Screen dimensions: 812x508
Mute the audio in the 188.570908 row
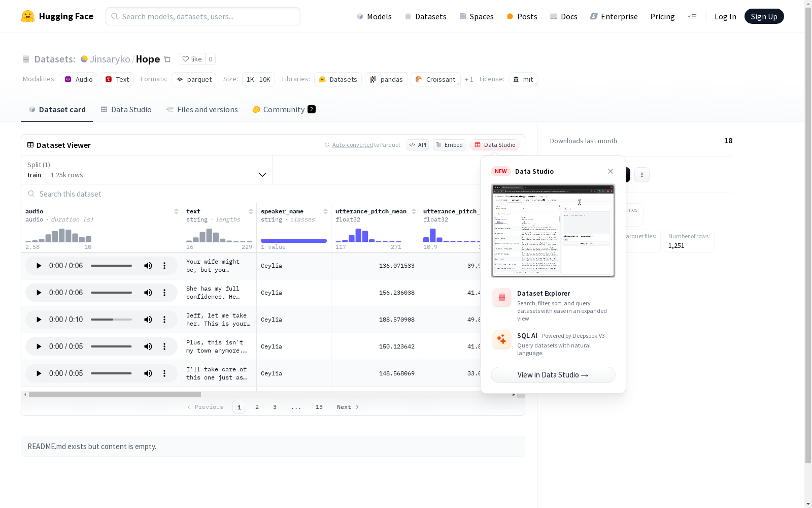(148, 320)
